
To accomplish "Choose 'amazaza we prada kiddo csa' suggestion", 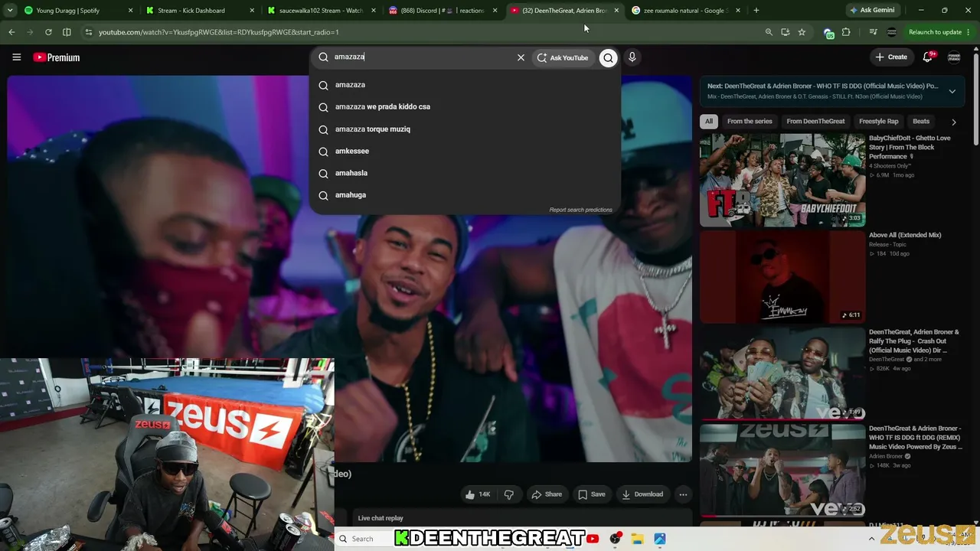I will point(465,107).
